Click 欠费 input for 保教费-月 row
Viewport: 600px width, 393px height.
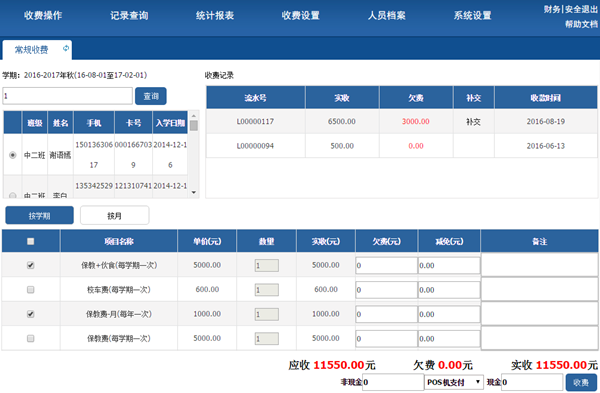386,315
